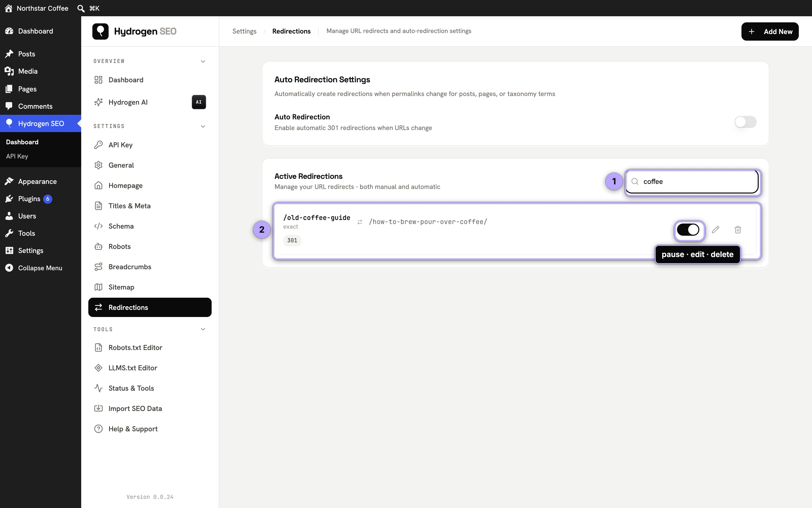Click the search magnifier icon in top bar
Viewport: 812px width, 508px height.
(80, 8)
